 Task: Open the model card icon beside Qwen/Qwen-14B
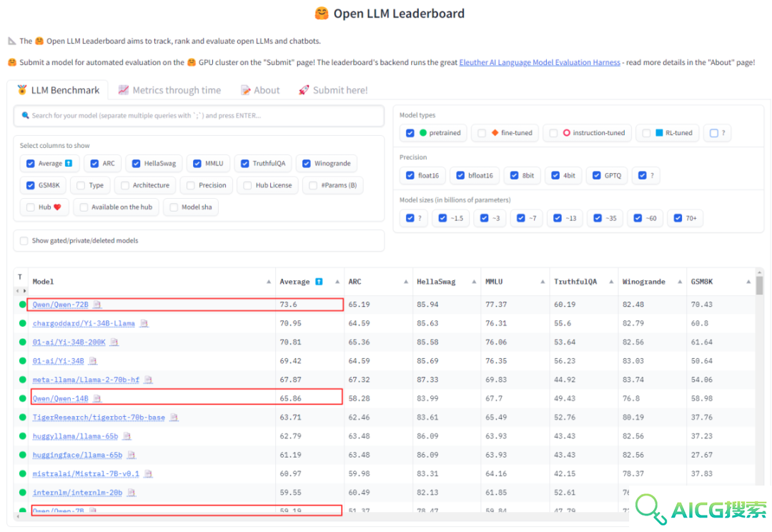coord(97,398)
